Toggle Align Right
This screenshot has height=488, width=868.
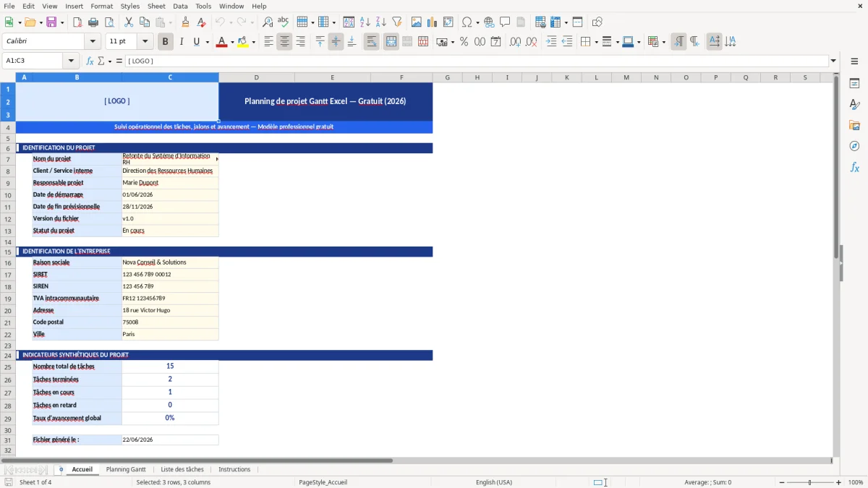[x=300, y=42]
